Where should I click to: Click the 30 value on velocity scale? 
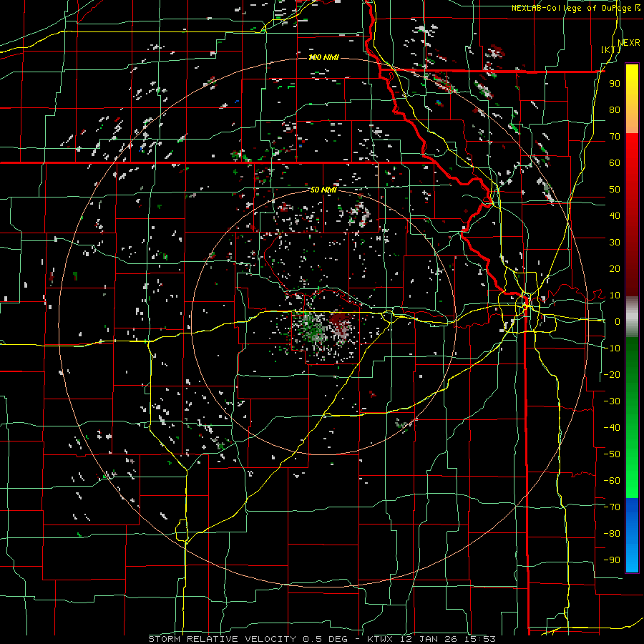615,243
